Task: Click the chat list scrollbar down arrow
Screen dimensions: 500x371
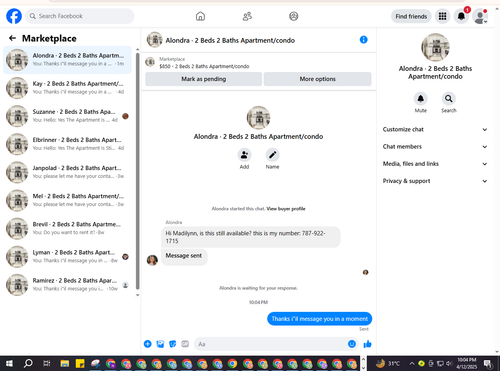Action: click(137, 295)
